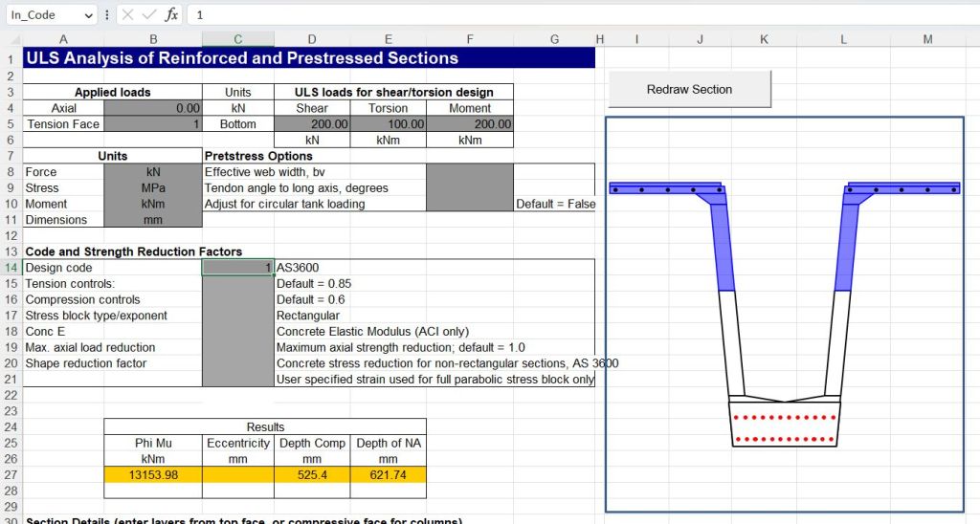
Task: Select the Design code value cell C14
Action: (x=237, y=268)
